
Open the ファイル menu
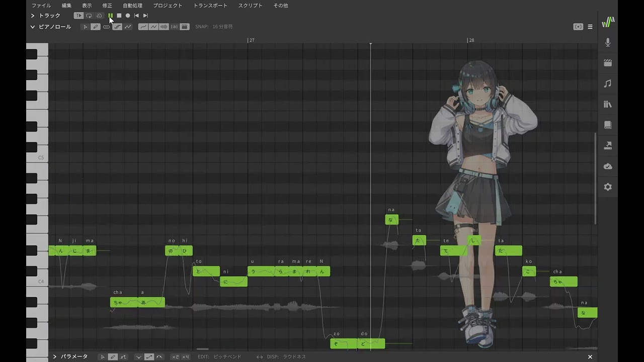(41, 6)
